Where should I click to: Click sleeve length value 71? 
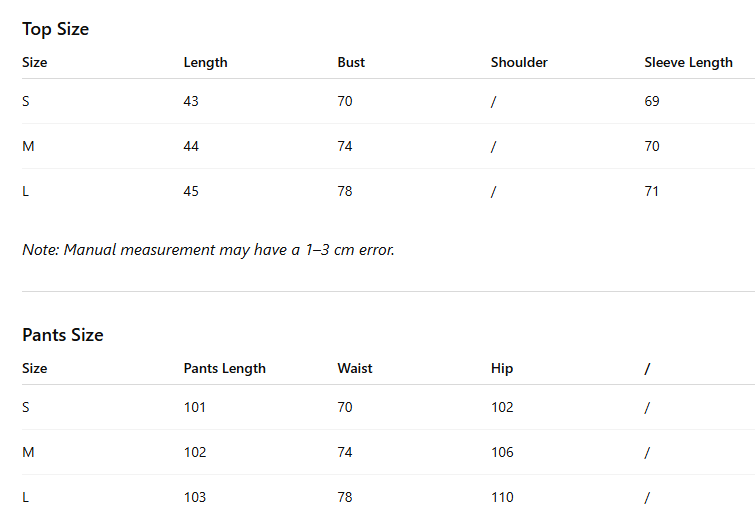click(652, 191)
